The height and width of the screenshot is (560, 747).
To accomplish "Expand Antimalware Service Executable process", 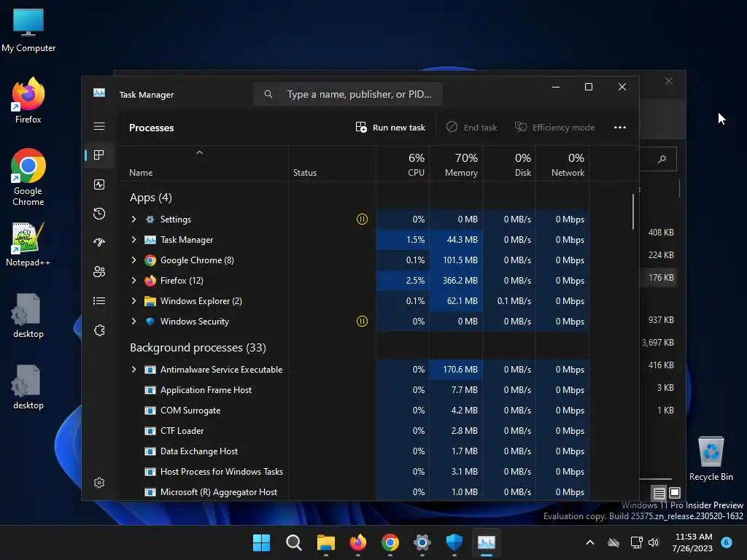I will coord(134,370).
